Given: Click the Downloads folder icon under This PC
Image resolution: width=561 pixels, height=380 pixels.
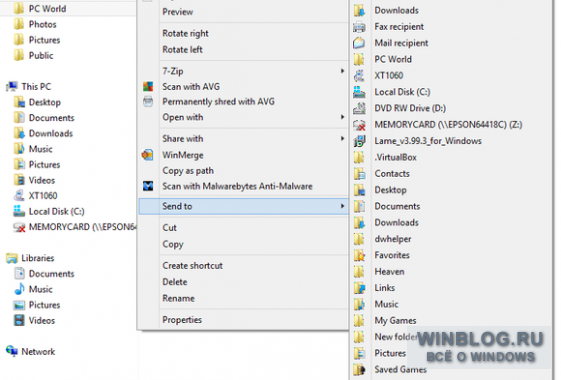Looking at the screenshot, I should 19,133.
